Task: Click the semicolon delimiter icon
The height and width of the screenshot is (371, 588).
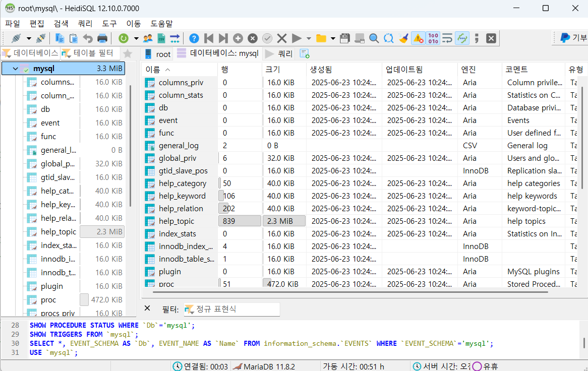Action: [477, 38]
